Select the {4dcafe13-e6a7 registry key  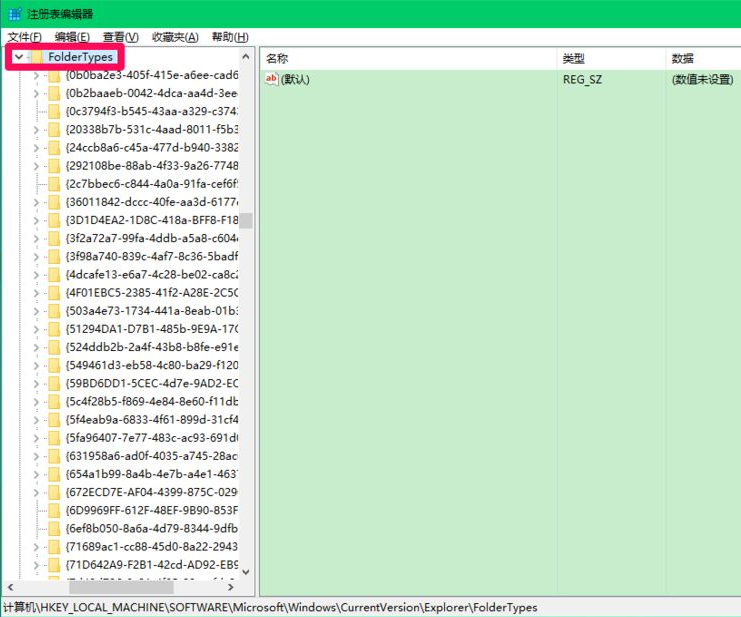click(152, 274)
